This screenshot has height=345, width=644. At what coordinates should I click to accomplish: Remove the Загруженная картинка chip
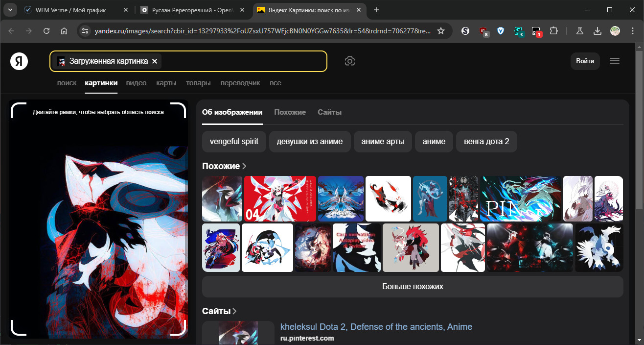155,61
